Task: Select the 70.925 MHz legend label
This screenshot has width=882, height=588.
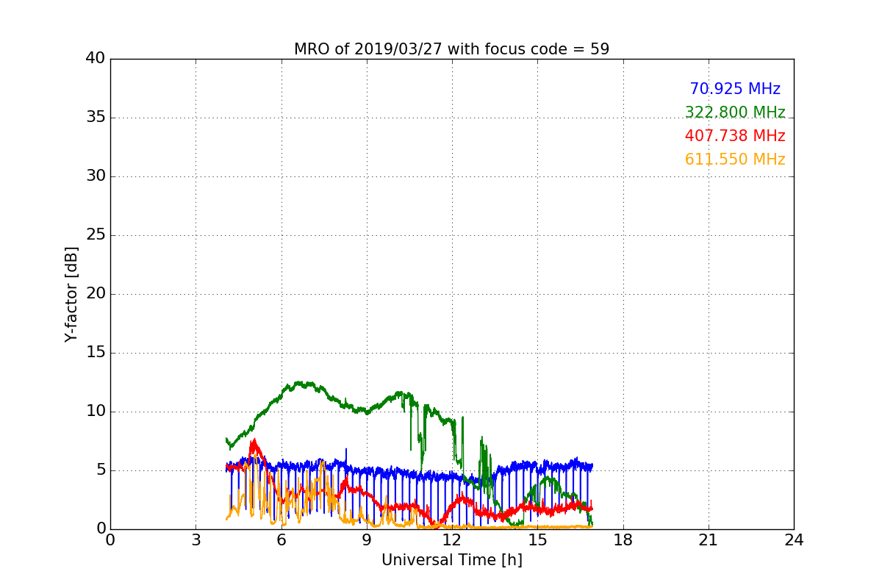Action: pyautogui.click(x=735, y=89)
